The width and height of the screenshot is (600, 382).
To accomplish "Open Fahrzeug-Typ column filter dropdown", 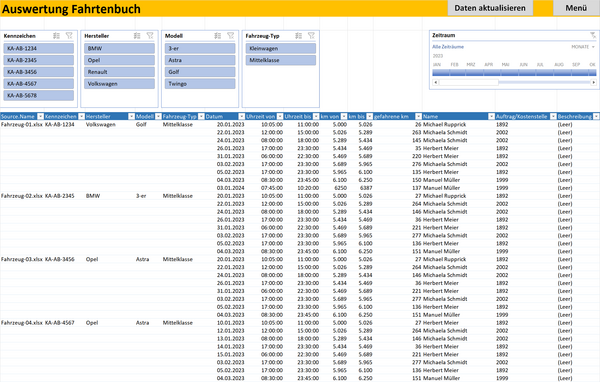I will tap(201, 116).
